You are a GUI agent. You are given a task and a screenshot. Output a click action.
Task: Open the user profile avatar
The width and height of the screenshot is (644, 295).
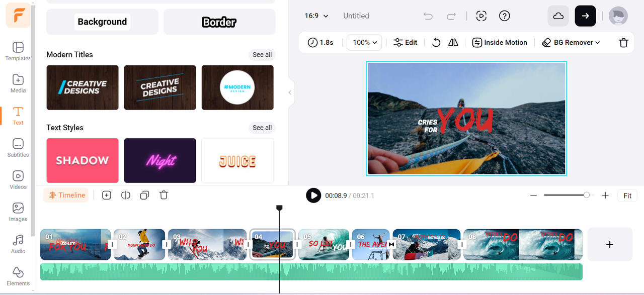pos(618,16)
